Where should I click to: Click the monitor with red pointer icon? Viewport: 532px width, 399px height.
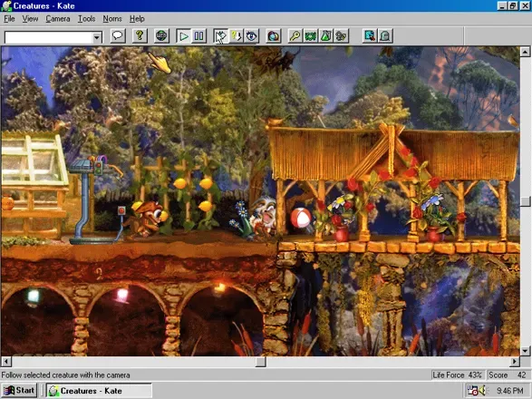point(370,35)
